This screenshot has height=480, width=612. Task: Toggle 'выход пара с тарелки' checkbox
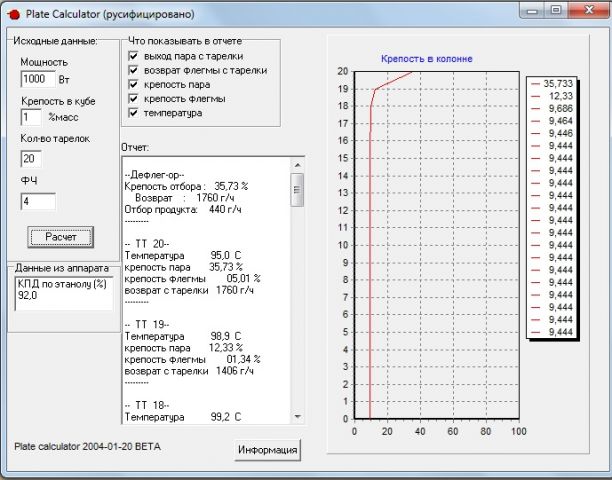pyautogui.click(x=133, y=57)
